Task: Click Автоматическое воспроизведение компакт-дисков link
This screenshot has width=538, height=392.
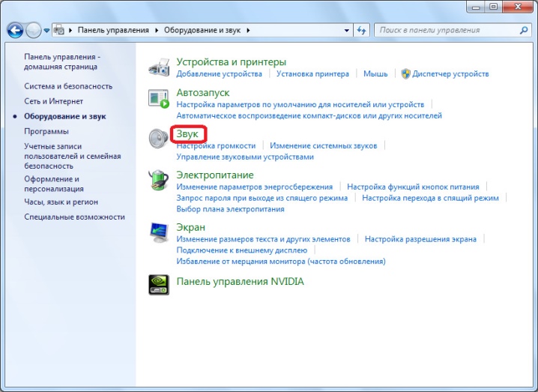Action: pyautogui.click(x=309, y=115)
